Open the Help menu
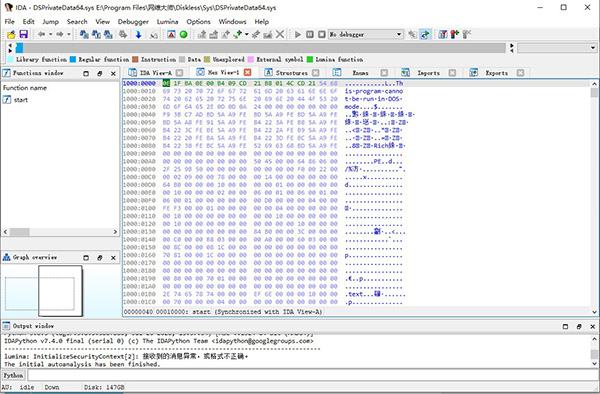600x394 pixels. click(261, 21)
